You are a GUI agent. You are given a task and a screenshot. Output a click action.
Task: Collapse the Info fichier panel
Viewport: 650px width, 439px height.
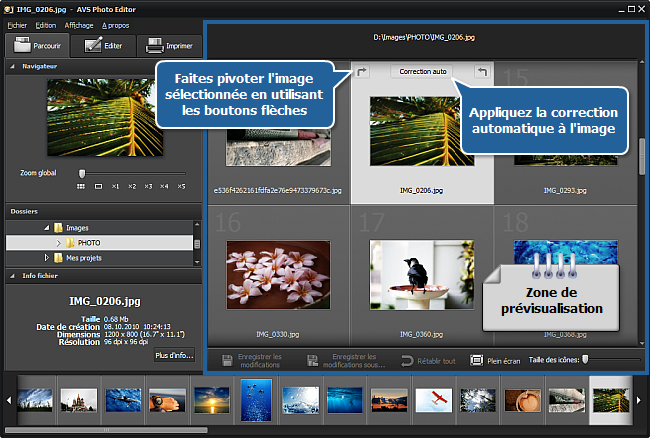pyautogui.click(x=12, y=276)
